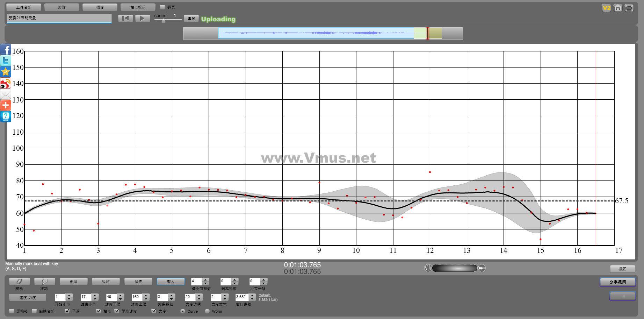This screenshot has height=319, width=644.
Task: Increase the 速度上限 tempo upper limit
Action: point(146,295)
